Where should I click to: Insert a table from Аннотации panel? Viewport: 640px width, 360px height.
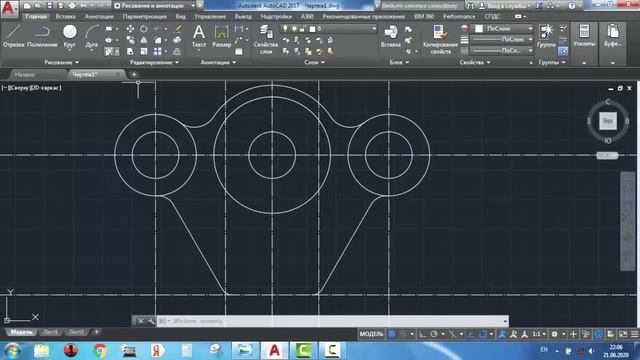point(239,51)
